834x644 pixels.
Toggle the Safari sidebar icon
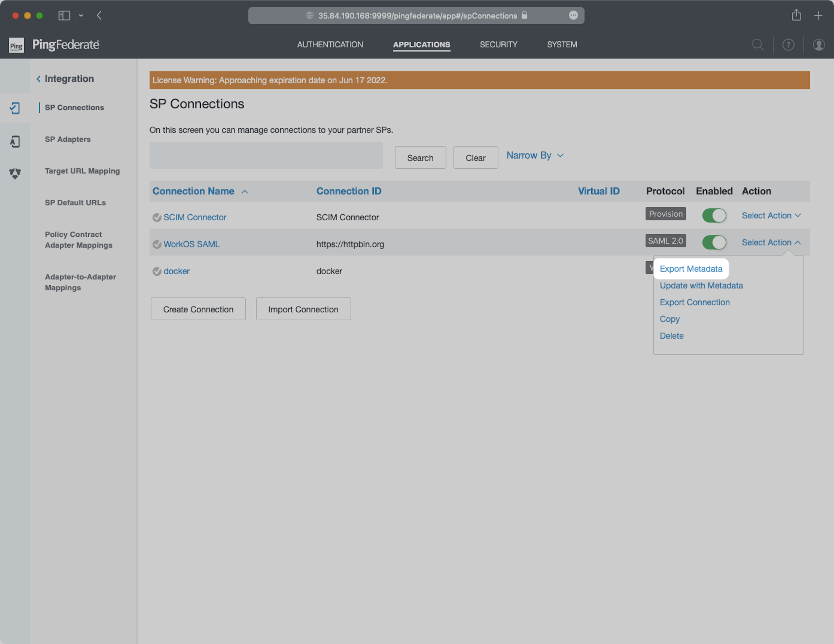64,15
